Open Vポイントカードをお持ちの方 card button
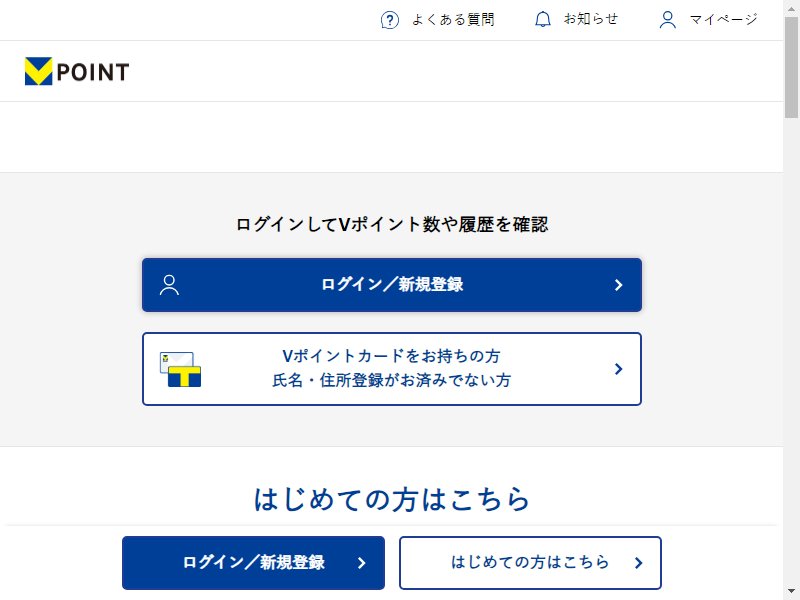The image size is (800, 600). [x=392, y=369]
